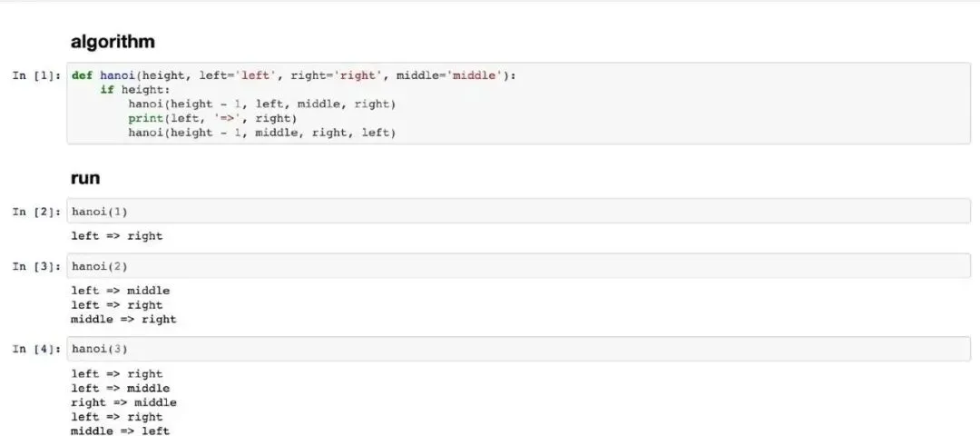Screen dimensions: 980x436
Task: Click 'middle => right' output under hanoi(2)
Action: coord(123,320)
